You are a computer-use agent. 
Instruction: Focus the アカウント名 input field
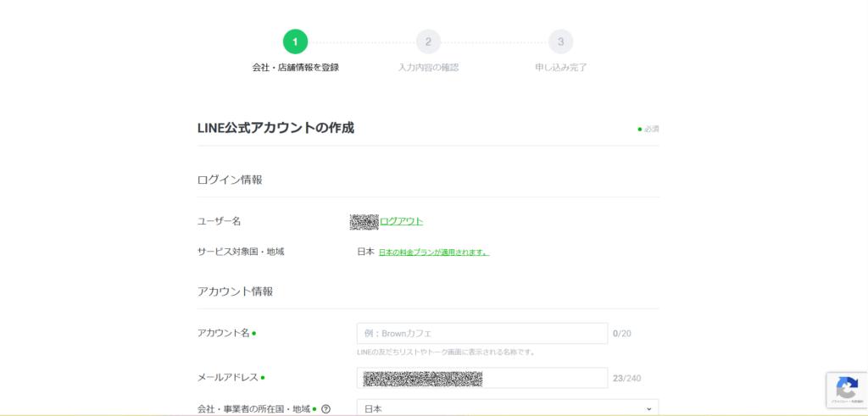pyautogui.click(x=482, y=334)
